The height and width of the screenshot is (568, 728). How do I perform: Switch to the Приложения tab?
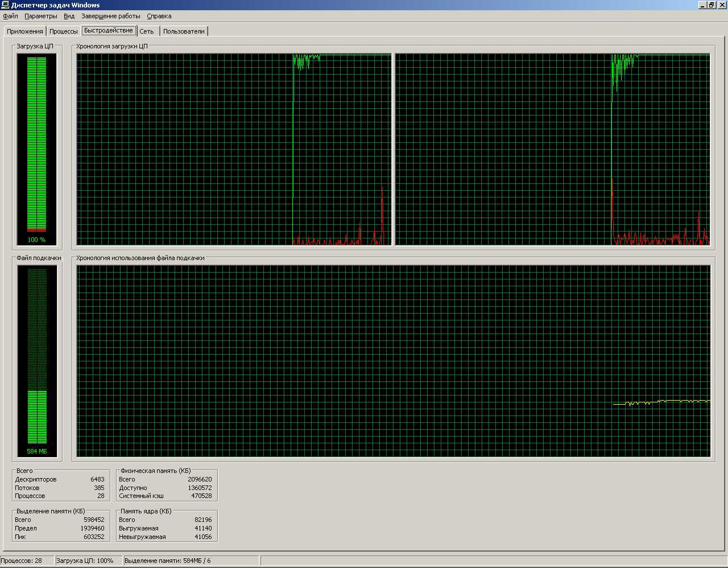[25, 31]
